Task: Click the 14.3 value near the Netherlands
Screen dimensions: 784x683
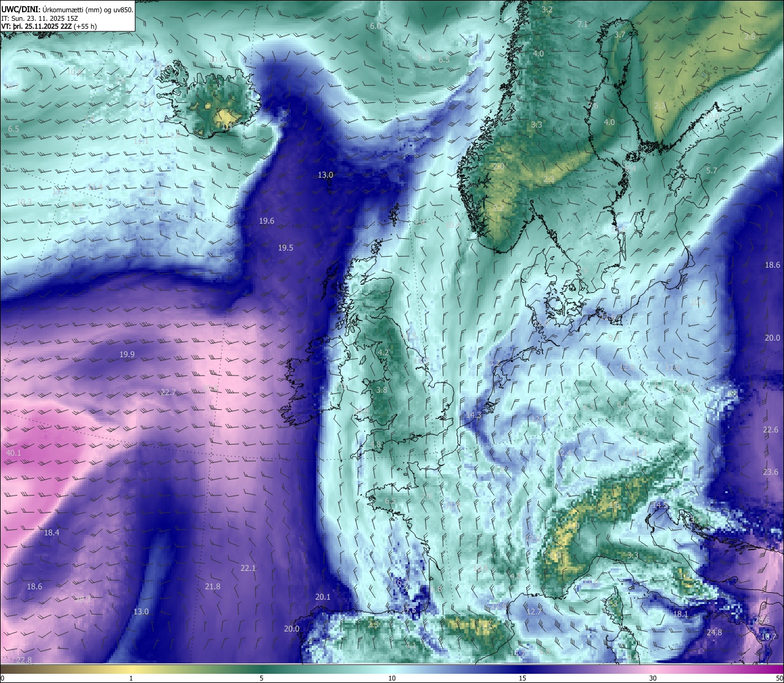Action: (x=473, y=415)
